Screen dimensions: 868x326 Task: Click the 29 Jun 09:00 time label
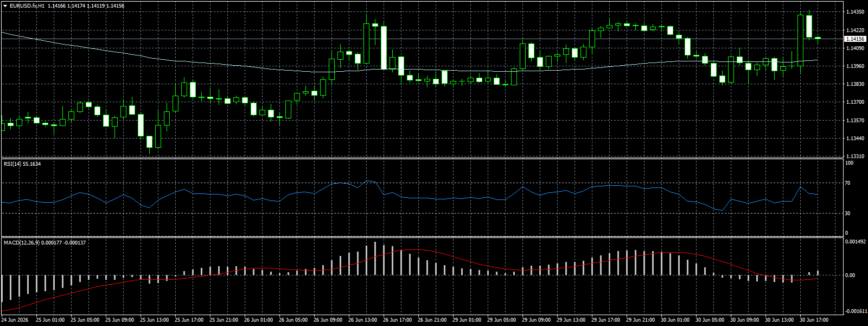[x=536, y=320]
